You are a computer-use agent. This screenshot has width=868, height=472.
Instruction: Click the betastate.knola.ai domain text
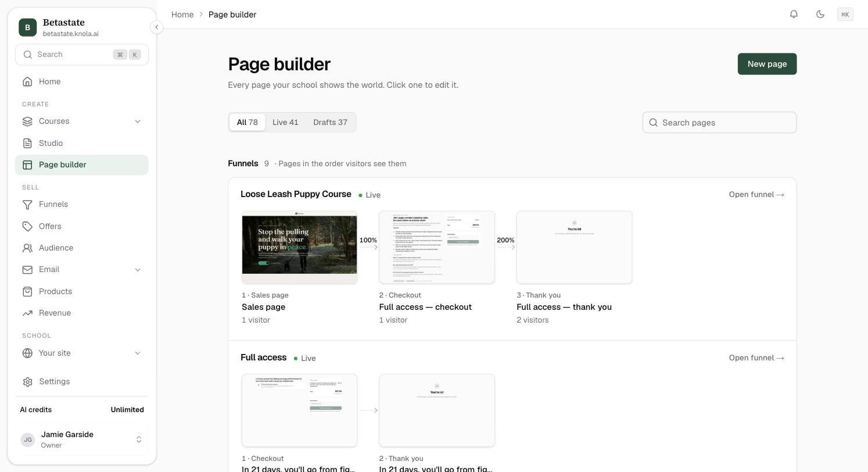click(x=71, y=34)
